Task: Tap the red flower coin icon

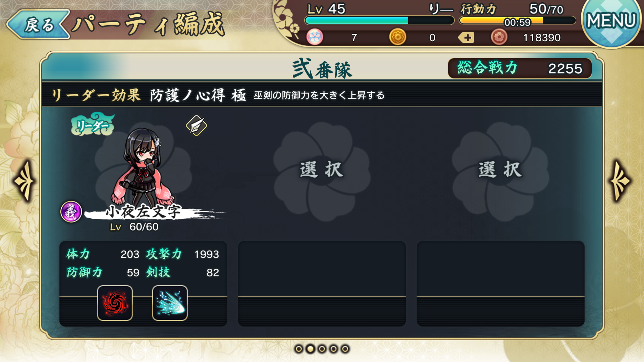Action: point(499,37)
